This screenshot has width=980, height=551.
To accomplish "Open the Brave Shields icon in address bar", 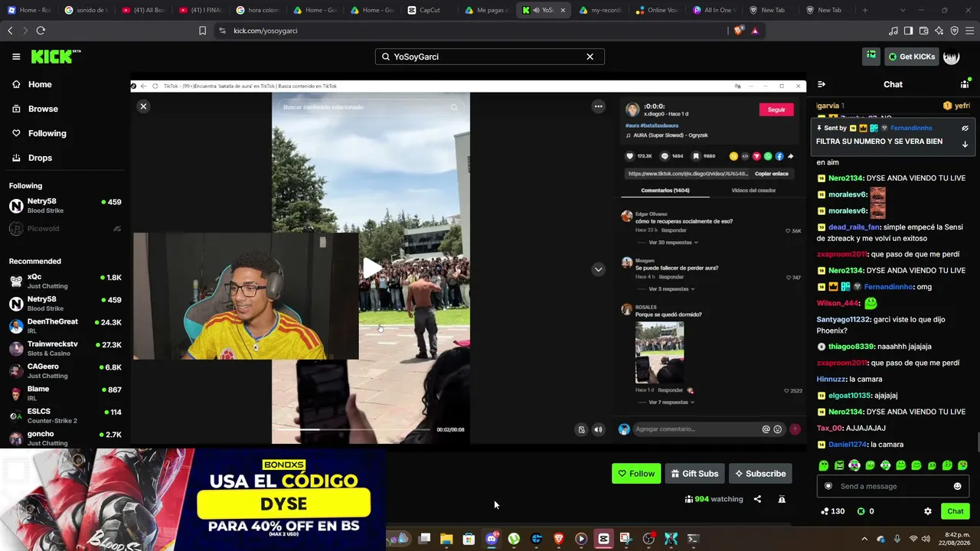I will click(x=738, y=31).
